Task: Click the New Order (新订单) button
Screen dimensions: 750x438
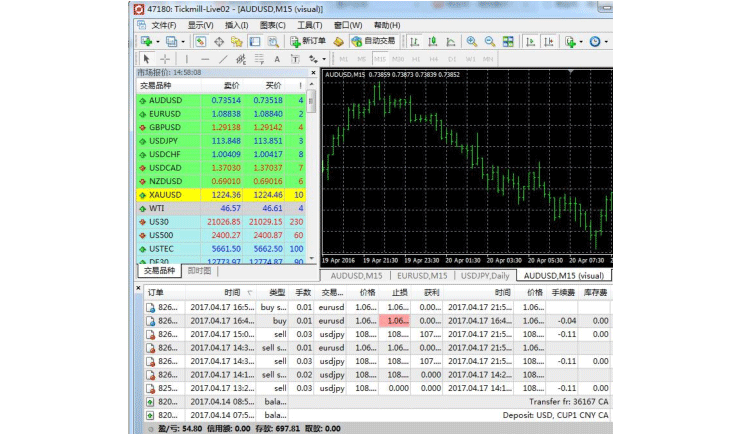Action: (306, 41)
